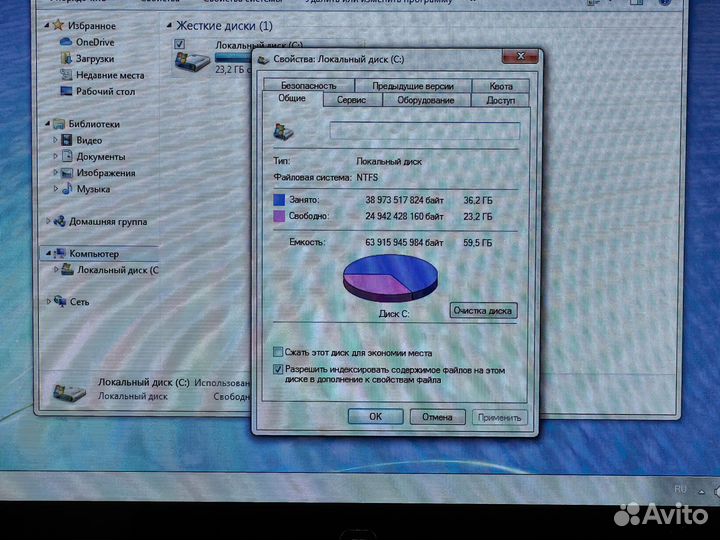Click the OK button

(x=376, y=416)
